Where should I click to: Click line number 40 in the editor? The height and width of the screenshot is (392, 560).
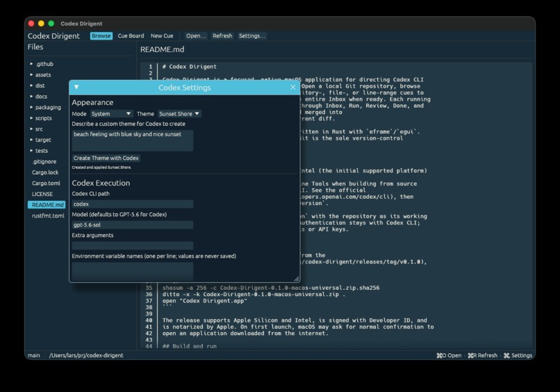tap(149, 320)
